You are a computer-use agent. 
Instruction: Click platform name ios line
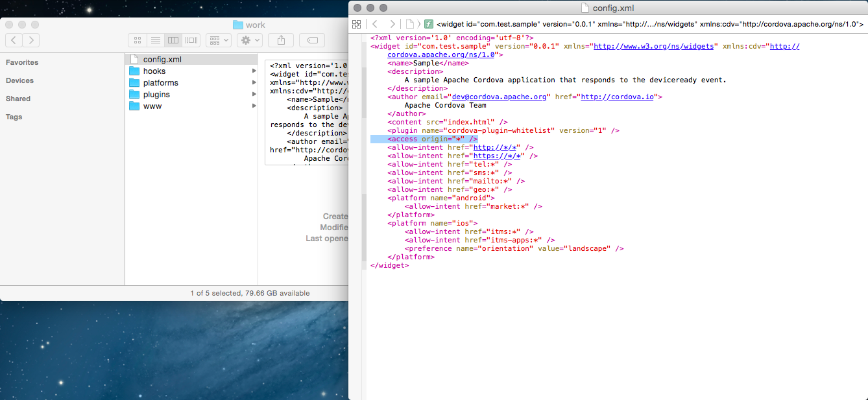pos(433,223)
